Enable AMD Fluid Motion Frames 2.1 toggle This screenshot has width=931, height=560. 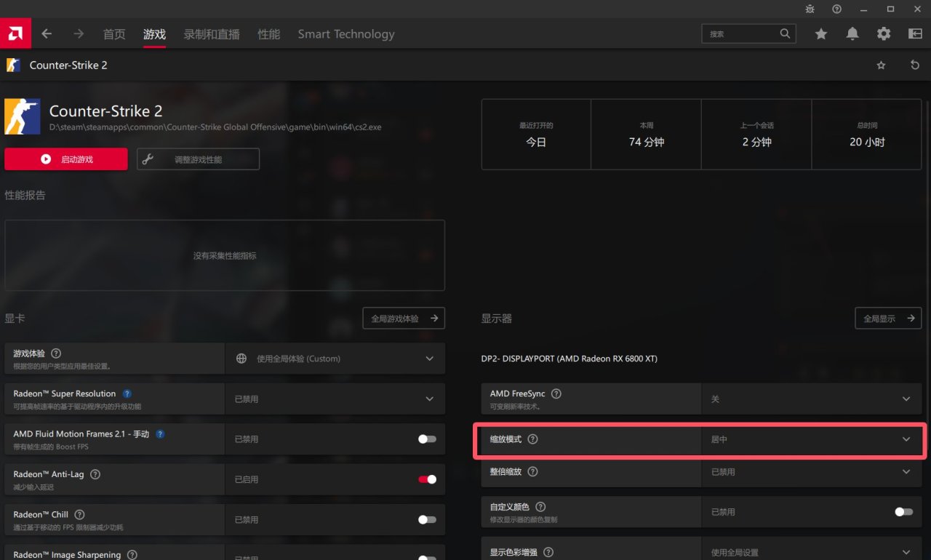pyautogui.click(x=427, y=439)
